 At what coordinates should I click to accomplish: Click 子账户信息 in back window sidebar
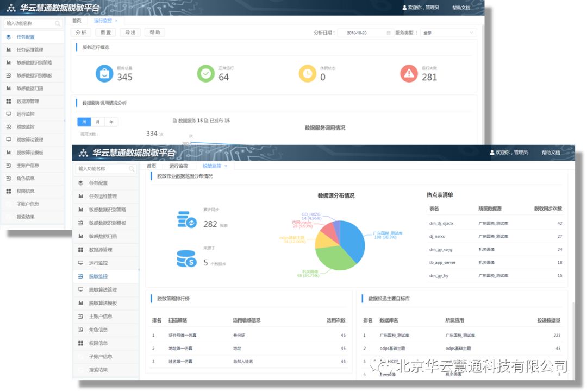pos(32,204)
